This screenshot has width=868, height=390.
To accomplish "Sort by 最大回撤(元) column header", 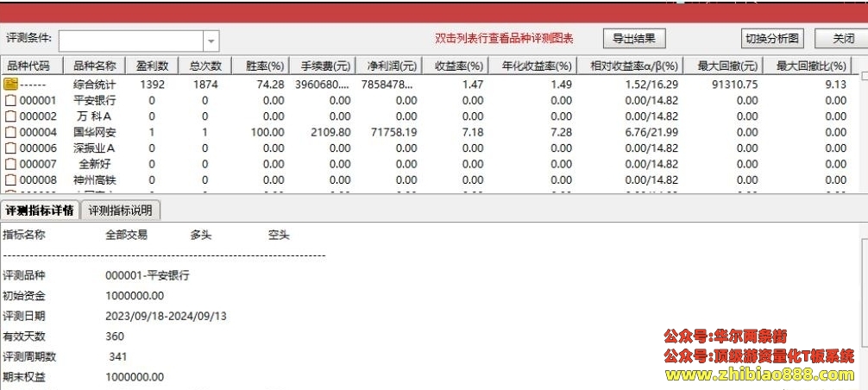I will [x=723, y=66].
